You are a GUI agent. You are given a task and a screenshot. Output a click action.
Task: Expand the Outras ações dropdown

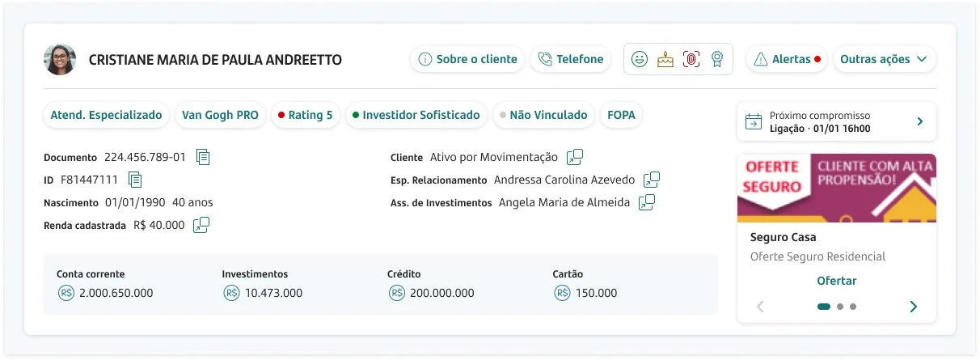pos(885,59)
